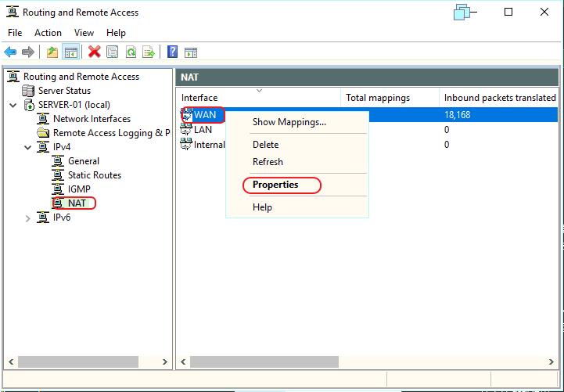564x392 pixels.
Task: Click the Up one level folder icon
Action: point(52,52)
